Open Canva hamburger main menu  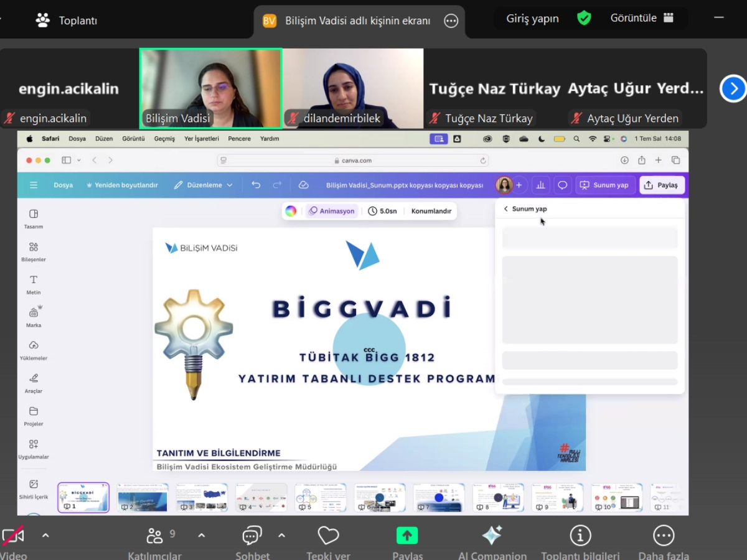click(34, 185)
